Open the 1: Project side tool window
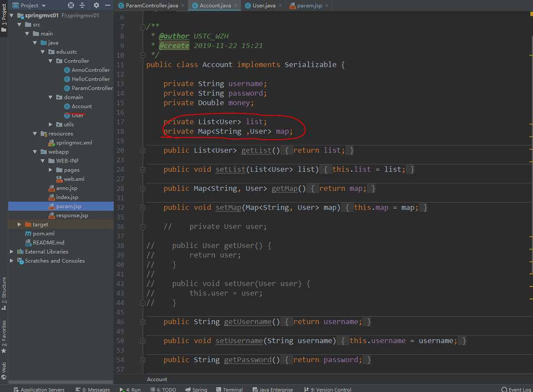This screenshot has height=392, width=533. [4, 18]
